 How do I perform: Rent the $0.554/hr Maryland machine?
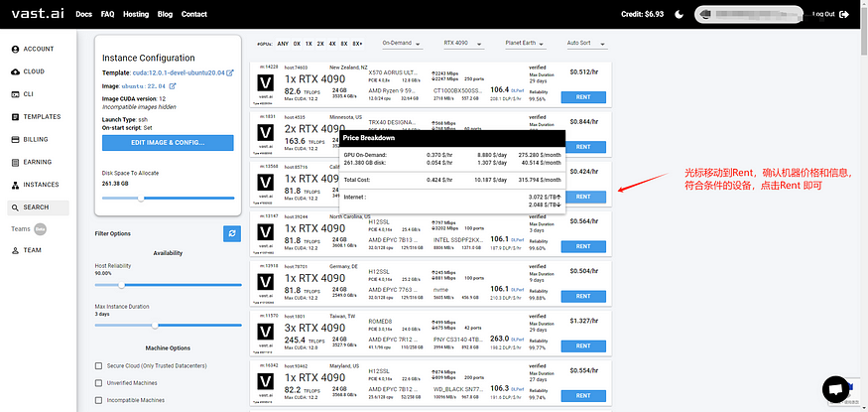pos(583,396)
